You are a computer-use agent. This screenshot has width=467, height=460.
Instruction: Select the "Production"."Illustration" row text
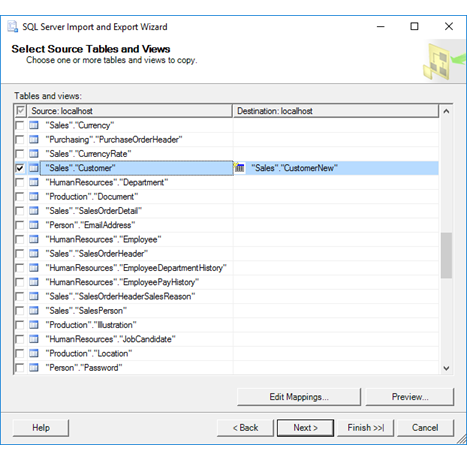coord(91,325)
